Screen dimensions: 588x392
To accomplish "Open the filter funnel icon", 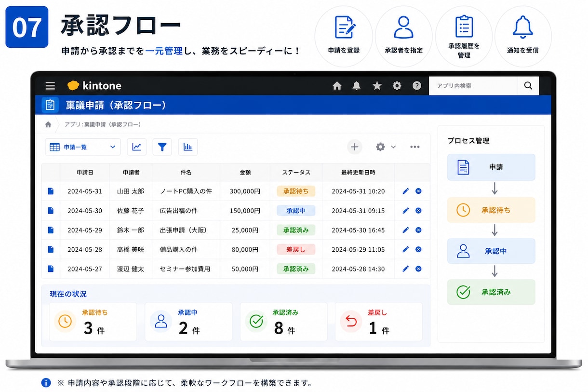I will point(162,147).
